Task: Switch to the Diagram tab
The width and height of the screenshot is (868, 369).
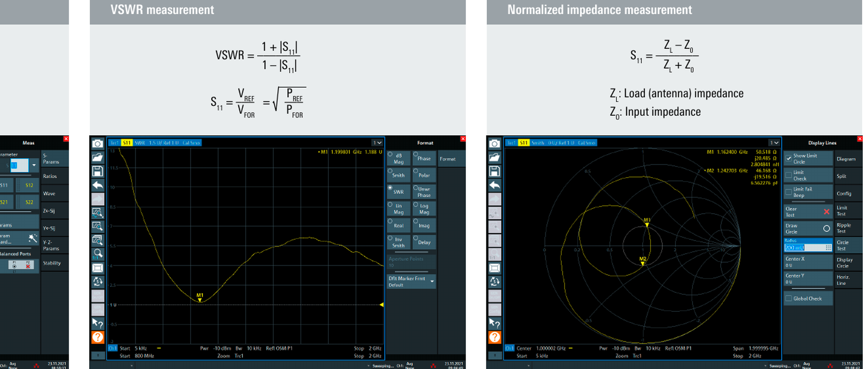Action: click(x=849, y=159)
